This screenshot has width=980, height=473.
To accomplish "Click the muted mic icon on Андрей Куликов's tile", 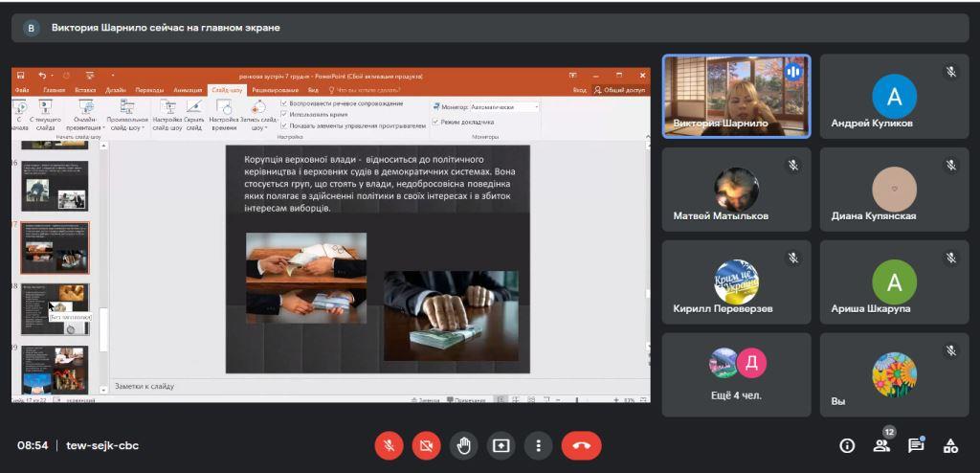I will pyautogui.click(x=951, y=72).
